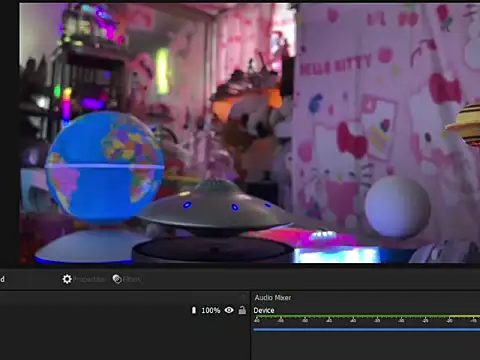This screenshot has height=360, width=480.
Task: Adjust the Device volume slider in Audio Mixer
Action: [x=367, y=330]
